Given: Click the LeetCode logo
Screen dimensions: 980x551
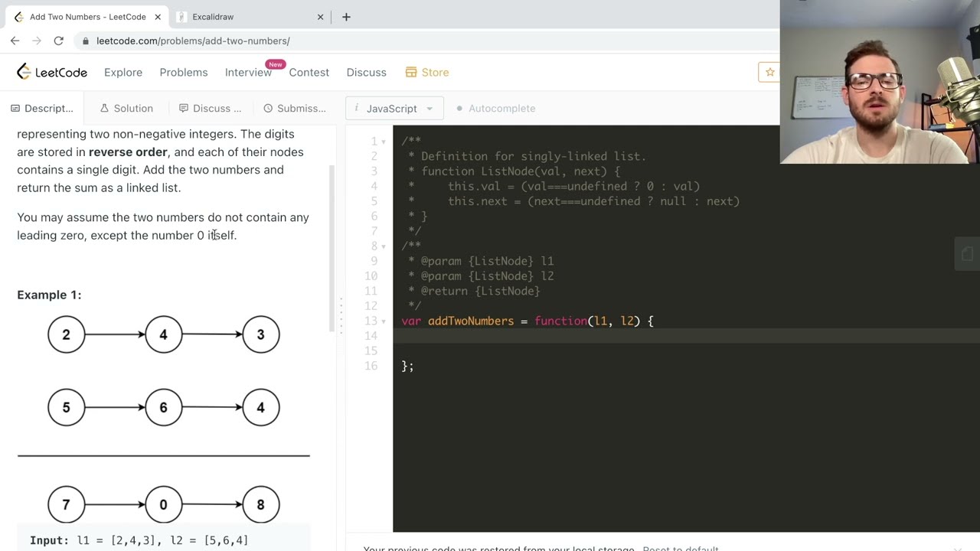Looking at the screenshot, I should (x=52, y=72).
